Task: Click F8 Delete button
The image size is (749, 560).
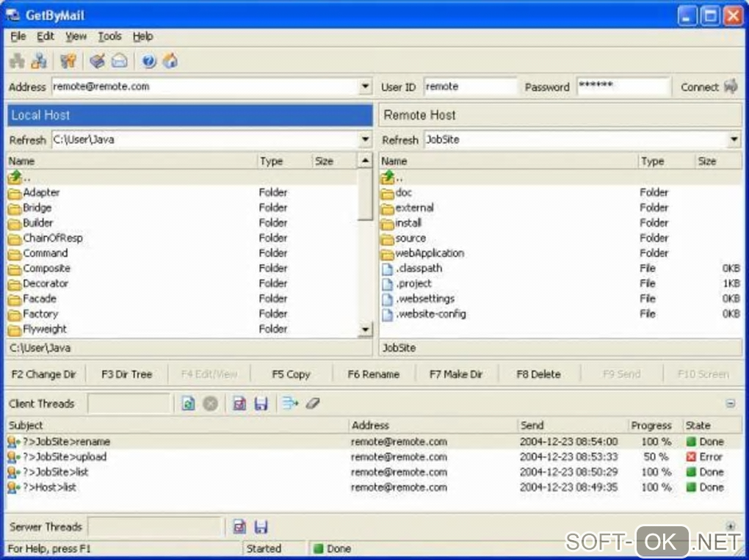Action: coord(538,374)
